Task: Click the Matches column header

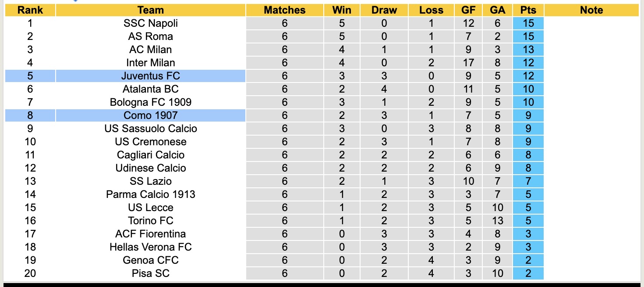Action: (x=285, y=10)
